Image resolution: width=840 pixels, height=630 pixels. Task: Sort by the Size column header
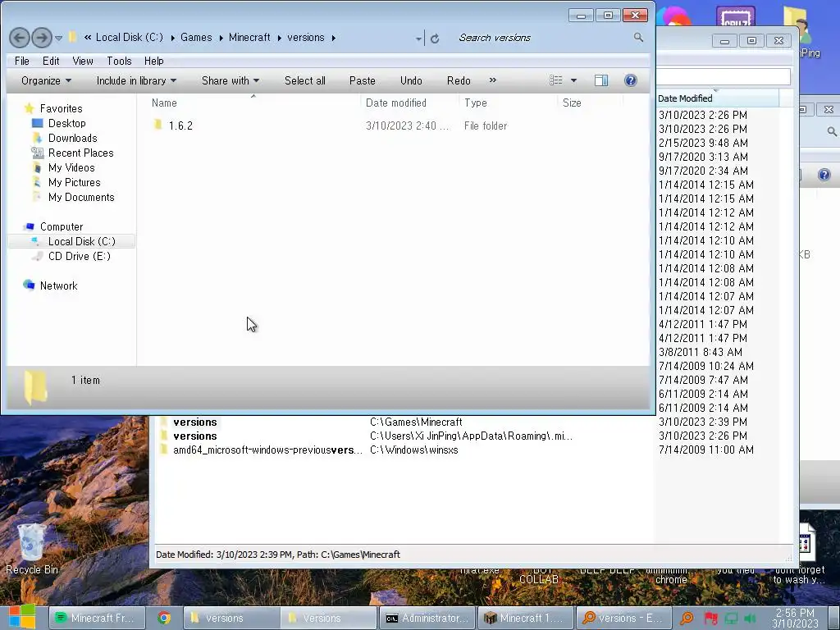(589, 103)
